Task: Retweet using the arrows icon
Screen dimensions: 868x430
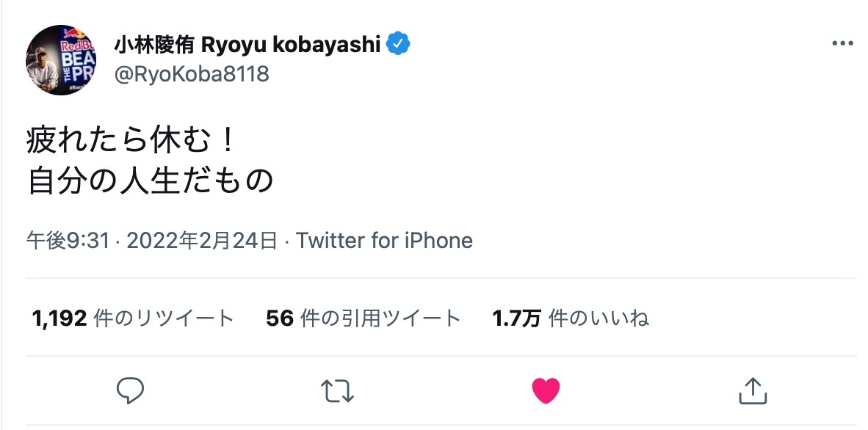Action: coord(338,390)
